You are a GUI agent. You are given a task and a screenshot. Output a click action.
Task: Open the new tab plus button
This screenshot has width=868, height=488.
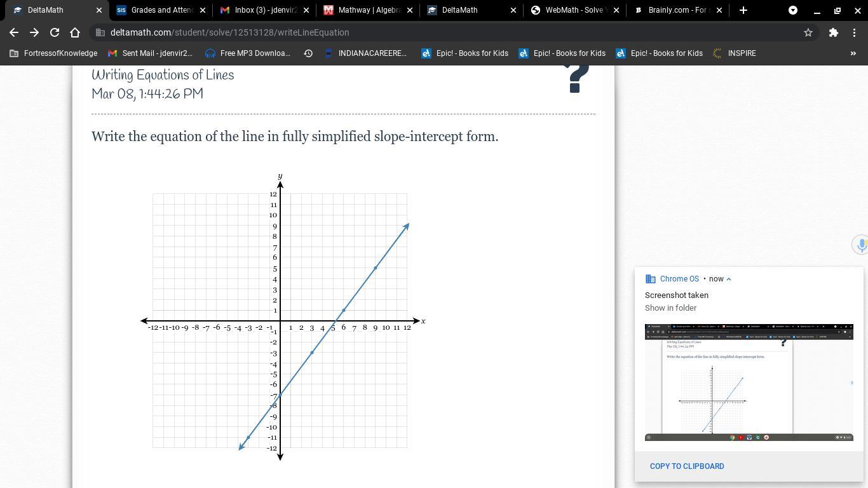coord(743,10)
